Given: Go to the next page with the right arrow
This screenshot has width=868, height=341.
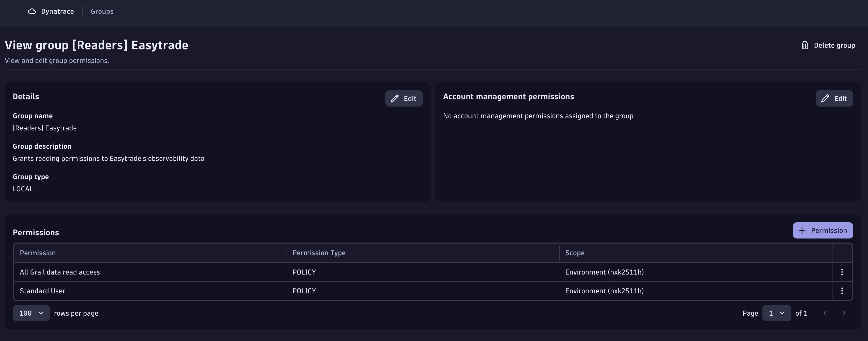Looking at the screenshot, I should [x=844, y=313].
